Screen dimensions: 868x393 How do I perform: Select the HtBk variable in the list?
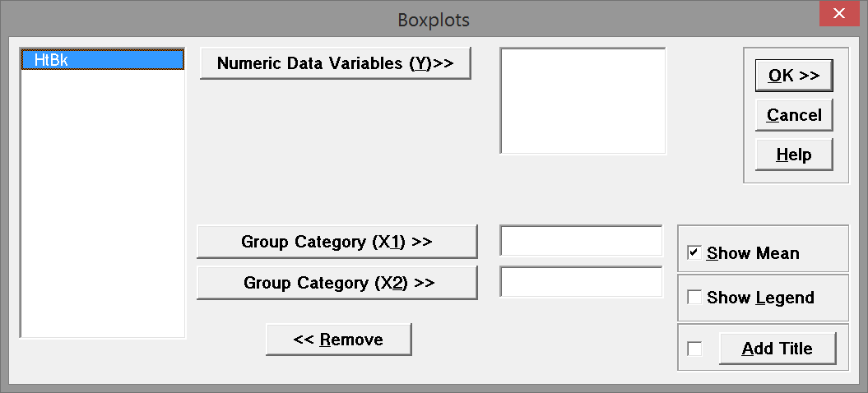[x=101, y=60]
